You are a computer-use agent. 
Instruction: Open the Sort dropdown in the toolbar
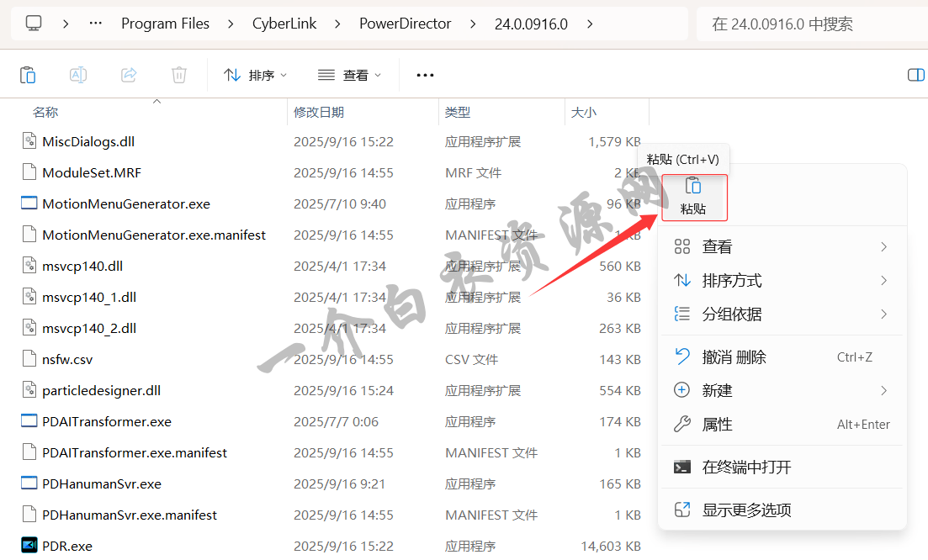[x=255, y=75]
